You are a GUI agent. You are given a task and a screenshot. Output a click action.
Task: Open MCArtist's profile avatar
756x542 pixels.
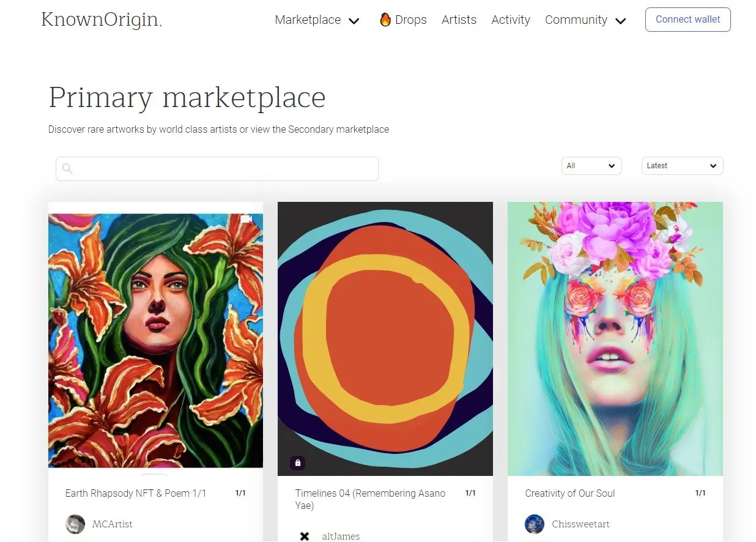pyautogui.click(x=75, y=524)
